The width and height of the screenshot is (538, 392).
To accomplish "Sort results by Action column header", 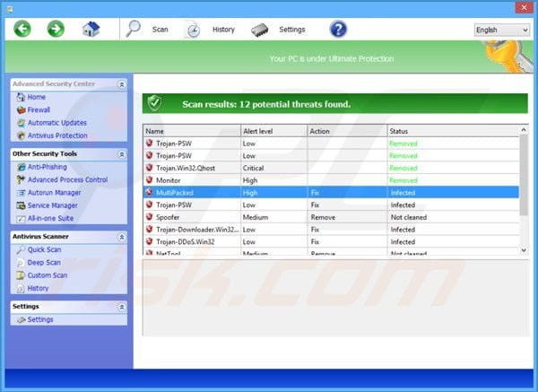I will (347, 131).
